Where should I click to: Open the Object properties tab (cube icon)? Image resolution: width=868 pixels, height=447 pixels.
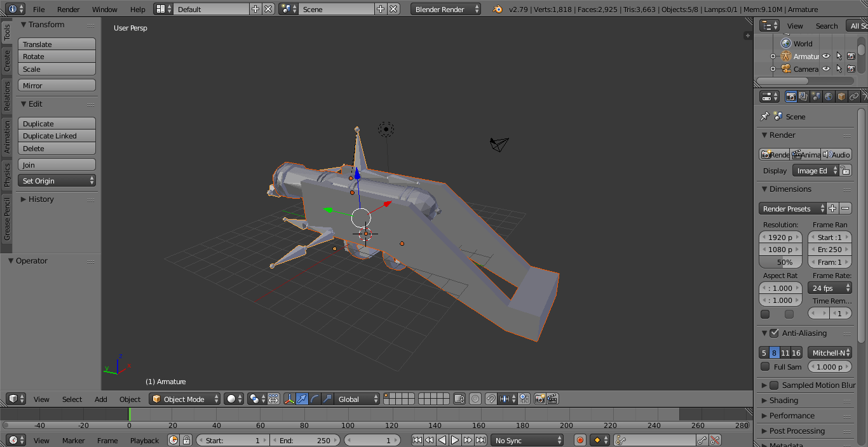coord(841,96)
